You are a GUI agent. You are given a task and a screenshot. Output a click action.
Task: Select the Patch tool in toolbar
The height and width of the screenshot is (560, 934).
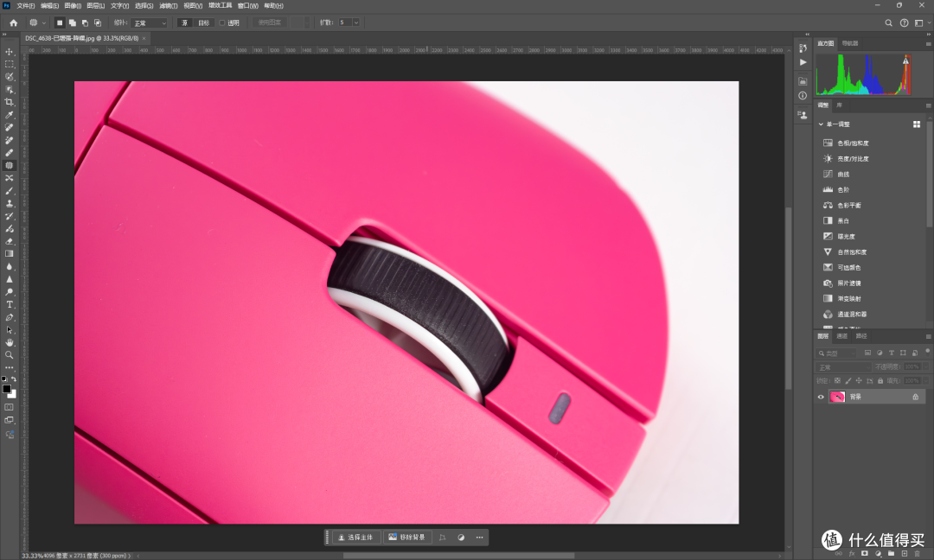9,165
